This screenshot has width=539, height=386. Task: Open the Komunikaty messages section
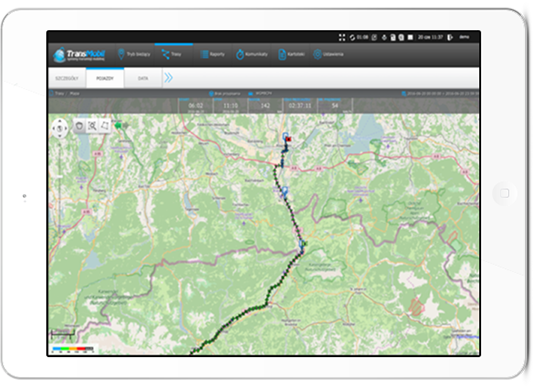point(252,54)
